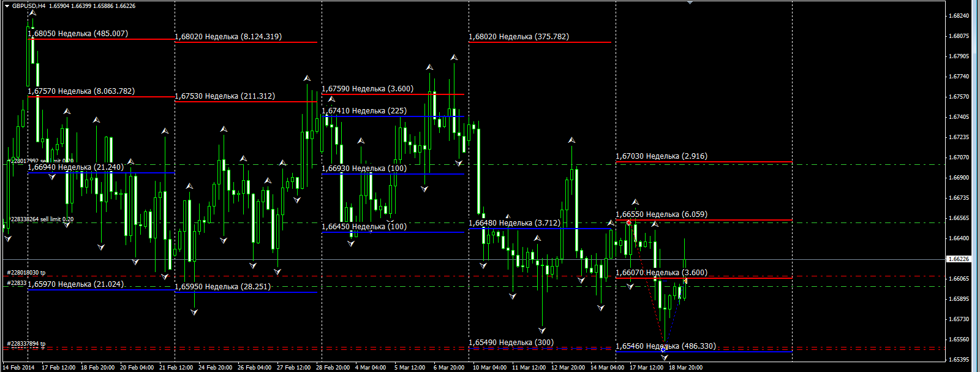Click time axis label '21 Feb 12:00'
Screen dimensions: 980x372
pyautogui.click(x=176, y=368)
